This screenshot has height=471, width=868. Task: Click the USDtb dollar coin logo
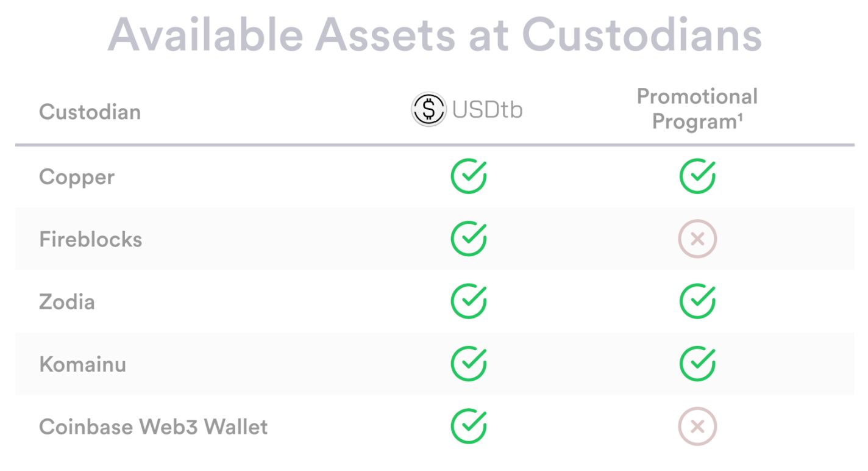[x=429, y=110]
